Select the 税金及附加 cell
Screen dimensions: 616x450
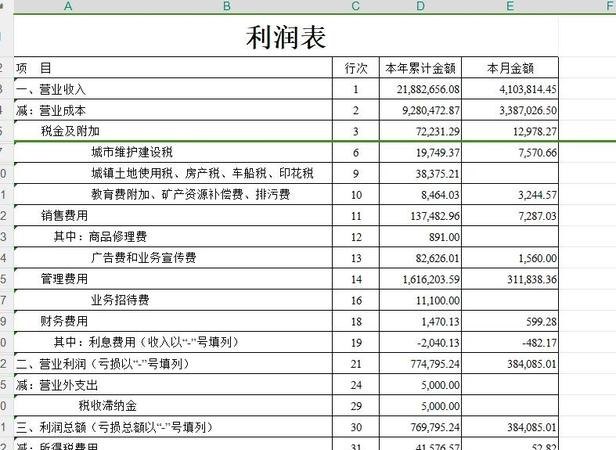(173, 131)
